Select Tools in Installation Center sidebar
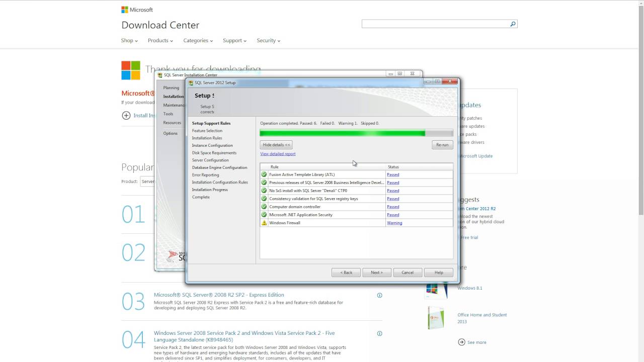 coord(168,114)
